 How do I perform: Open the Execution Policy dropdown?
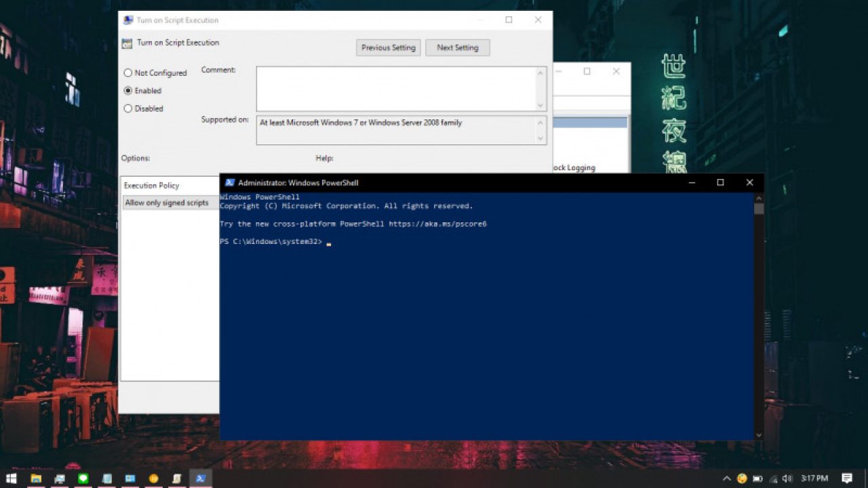pyautogui.click(x=170, y=203)
